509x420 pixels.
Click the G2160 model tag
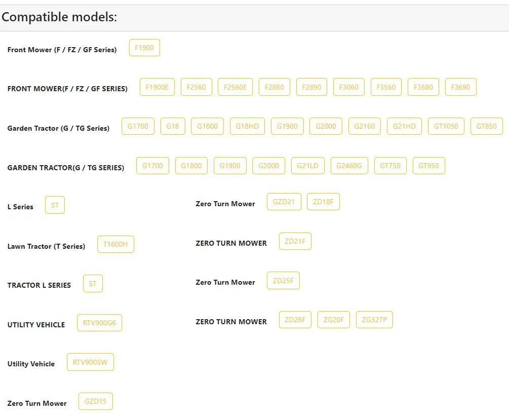pos(365,126)
